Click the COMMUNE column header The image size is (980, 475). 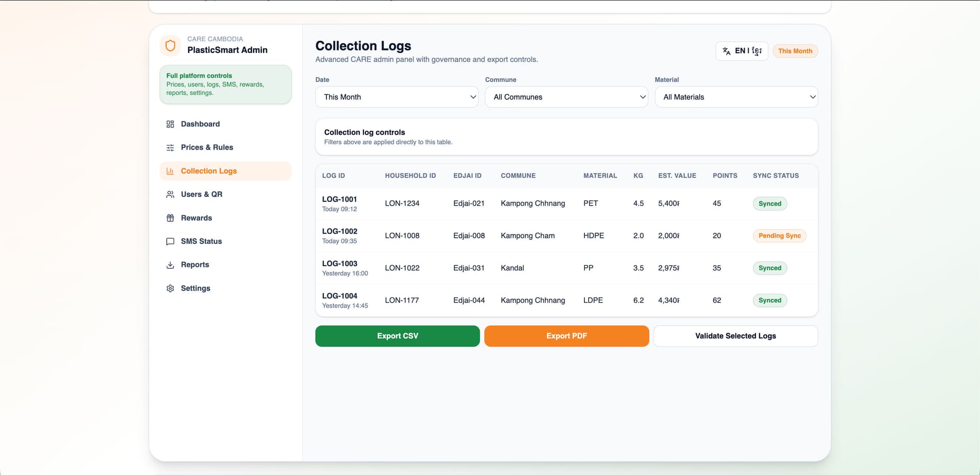(518, 176)
